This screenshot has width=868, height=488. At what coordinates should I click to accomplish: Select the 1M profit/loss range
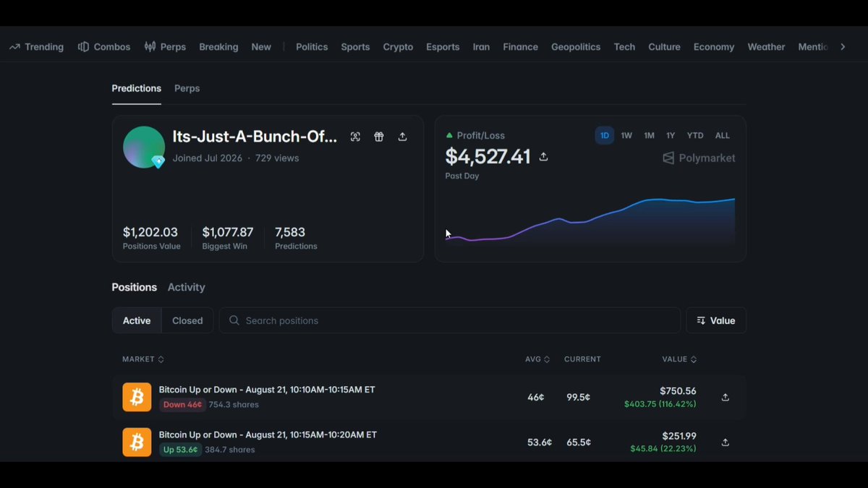pos(650,135)
